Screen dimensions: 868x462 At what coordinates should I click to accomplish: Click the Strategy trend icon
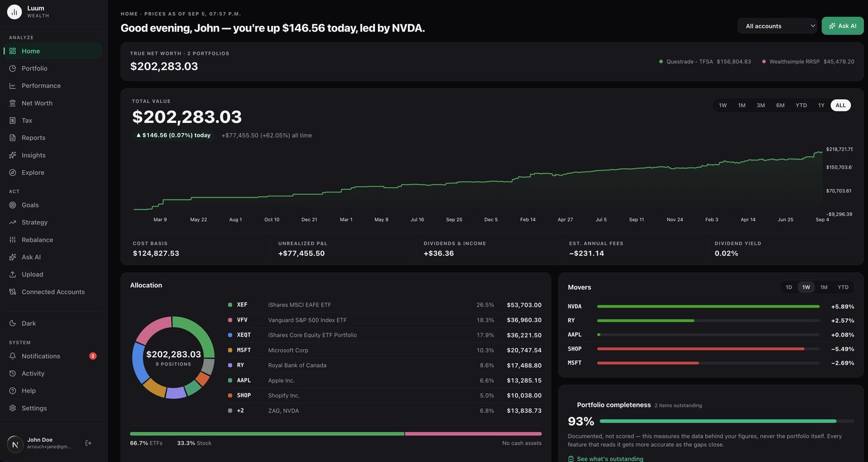[x=13, y=222]
